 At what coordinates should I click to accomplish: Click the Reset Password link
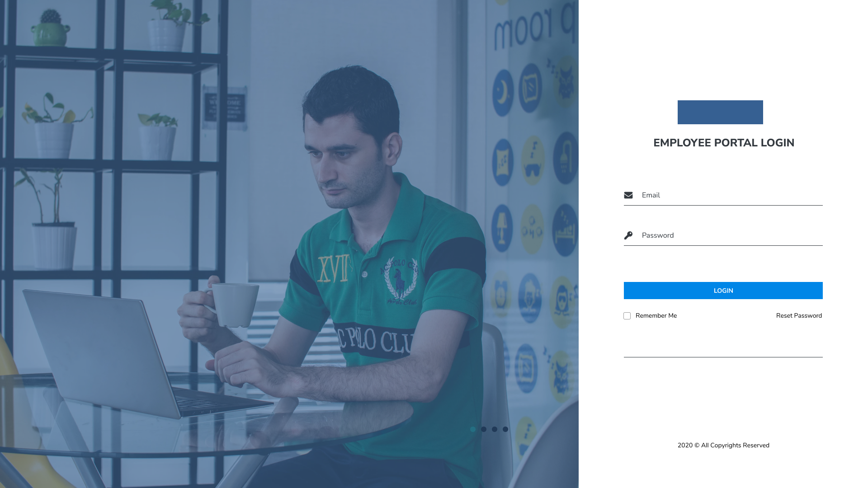[x=799, y=315]
